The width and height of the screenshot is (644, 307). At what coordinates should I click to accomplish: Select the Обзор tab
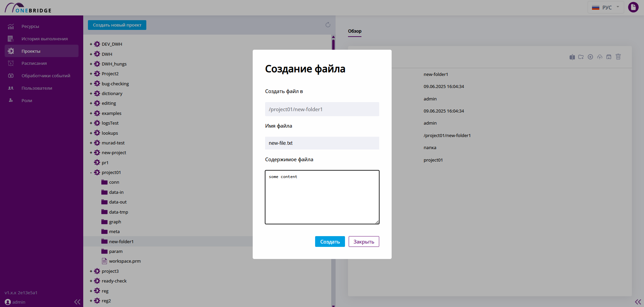point(355,31)
